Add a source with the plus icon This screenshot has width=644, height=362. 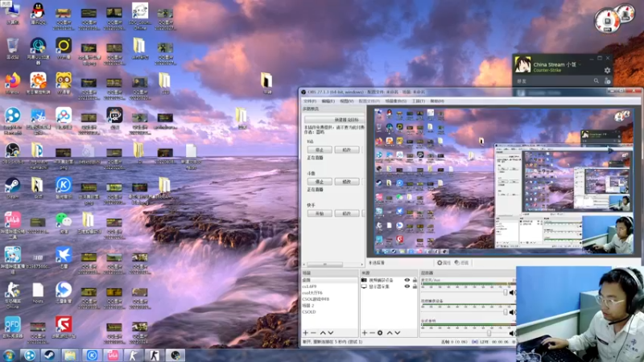tap(365, 333)
